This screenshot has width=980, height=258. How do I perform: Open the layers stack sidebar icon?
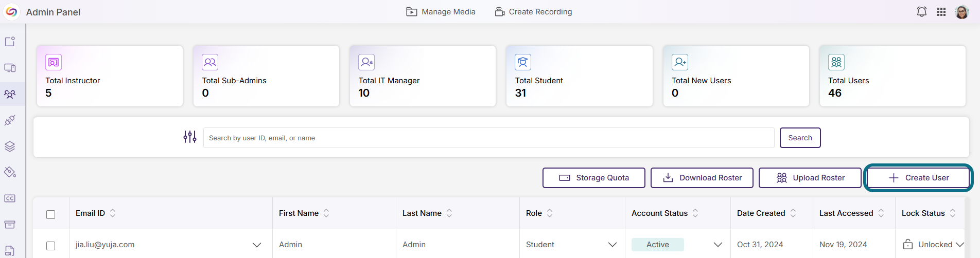10,146
